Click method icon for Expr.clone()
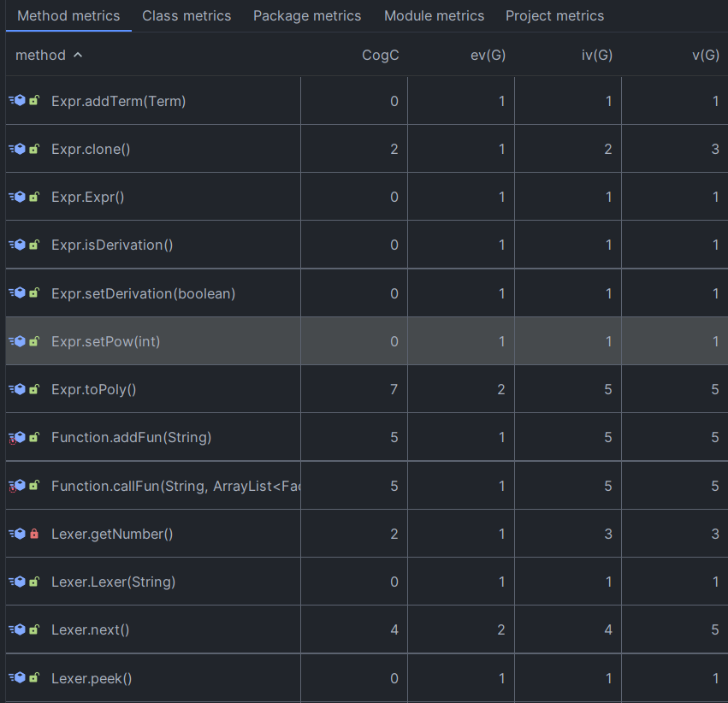The height and width of the screenshot is (703, 728). pos(17,149)
